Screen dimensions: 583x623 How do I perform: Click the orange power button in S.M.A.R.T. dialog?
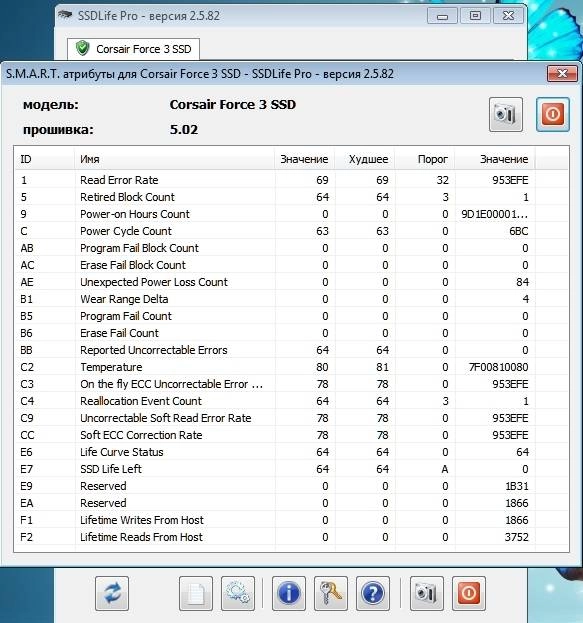(552, 114)
